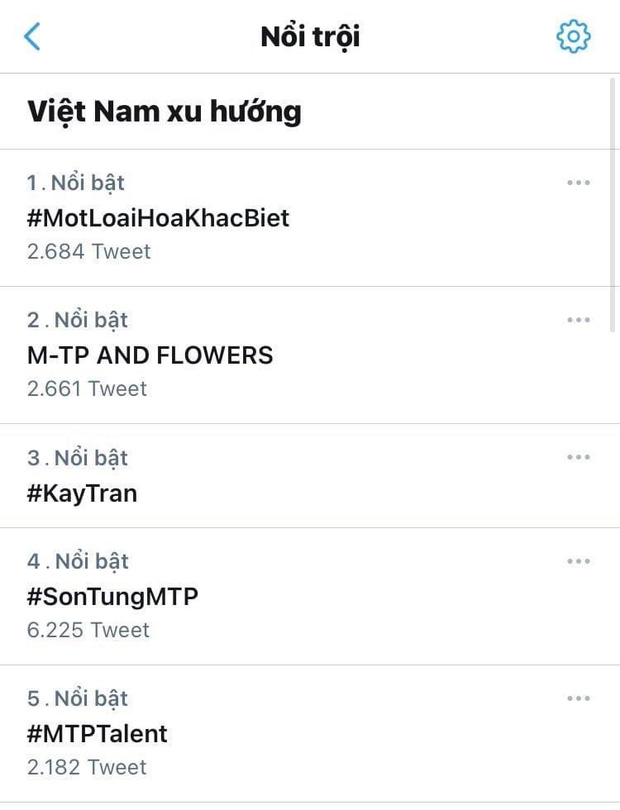Open more options for #MotLoaiHoaKhacBiet trend
620x810 pixels.
click(578, 181)
